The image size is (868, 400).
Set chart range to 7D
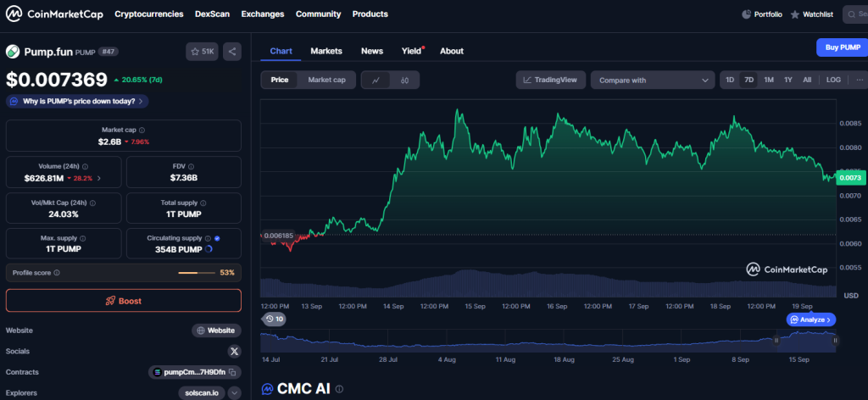point(749,80)
